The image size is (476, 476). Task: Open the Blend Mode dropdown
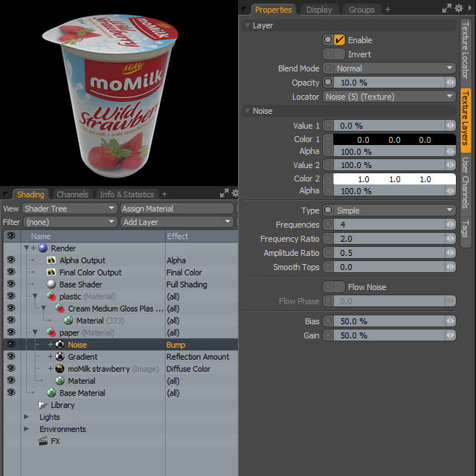394,68
